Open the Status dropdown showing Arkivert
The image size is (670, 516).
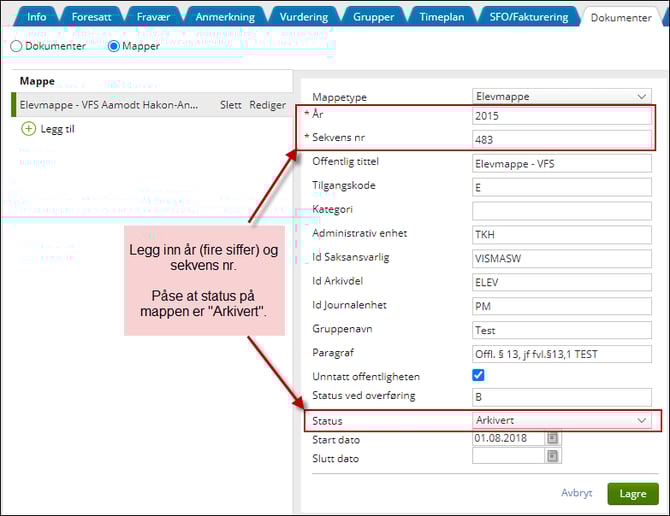tap(562, 421)
